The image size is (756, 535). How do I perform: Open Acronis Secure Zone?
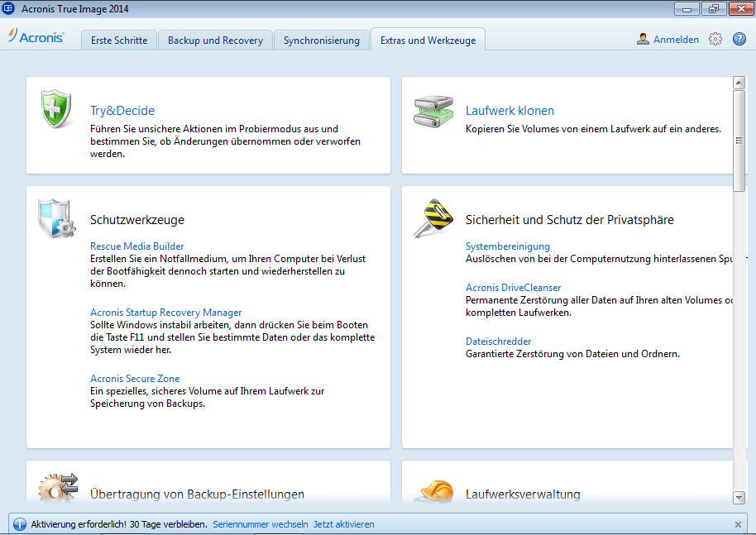[135, 379]
